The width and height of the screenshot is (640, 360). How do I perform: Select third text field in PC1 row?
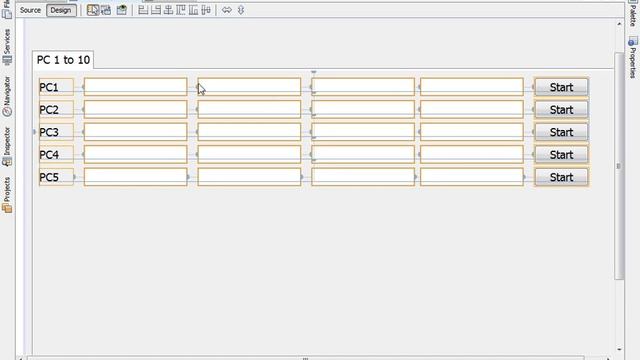[x=363, y=87]
